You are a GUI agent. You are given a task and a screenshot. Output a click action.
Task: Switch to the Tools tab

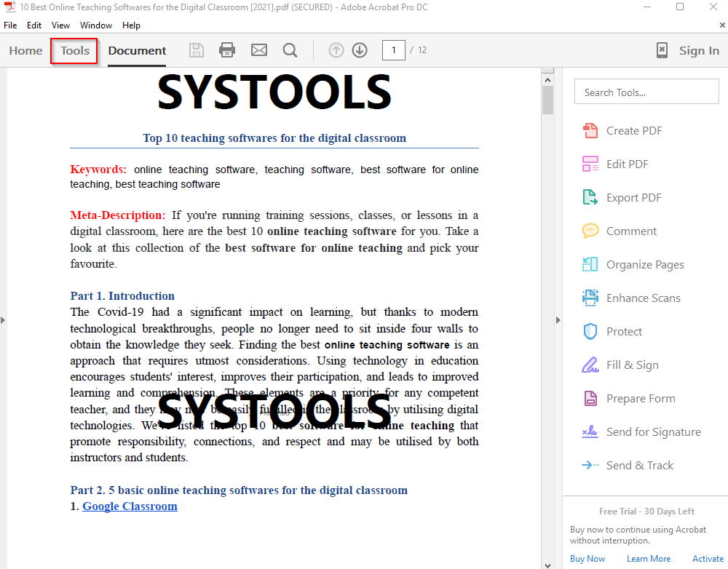pyautogui.click(x=74, y=51)
